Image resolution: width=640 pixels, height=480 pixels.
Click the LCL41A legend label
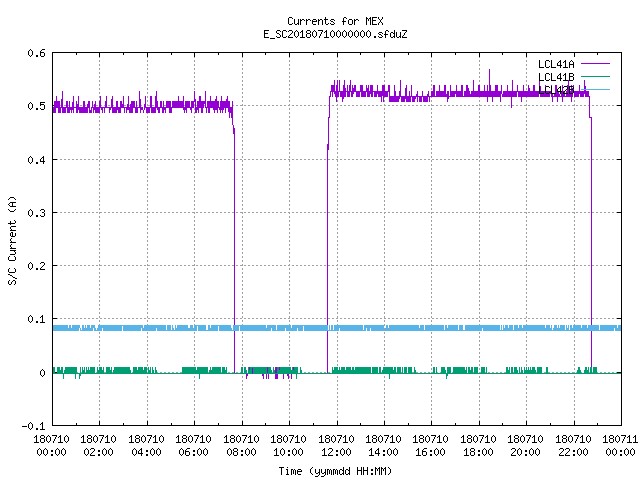coord(556,64)
